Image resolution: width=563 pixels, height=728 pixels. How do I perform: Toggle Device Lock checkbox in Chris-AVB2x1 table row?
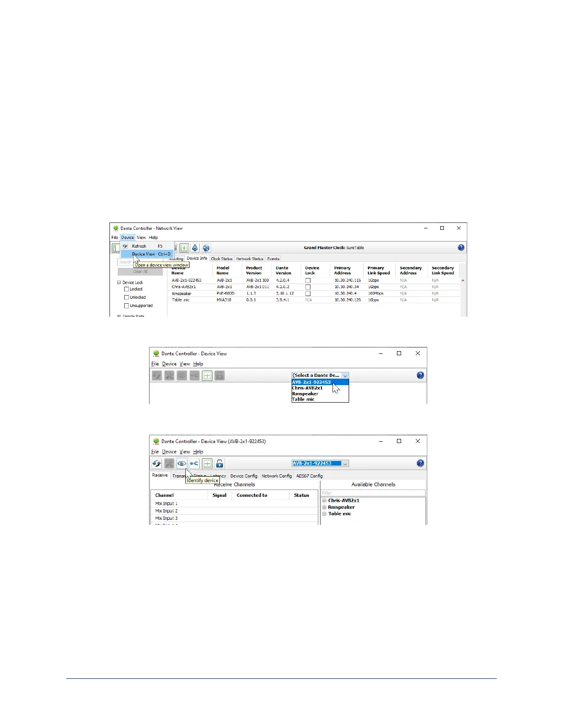click(308, 287)
